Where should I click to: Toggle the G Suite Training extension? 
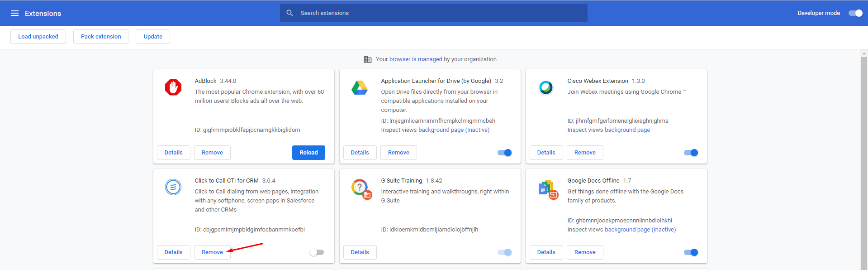click(504, 252)
